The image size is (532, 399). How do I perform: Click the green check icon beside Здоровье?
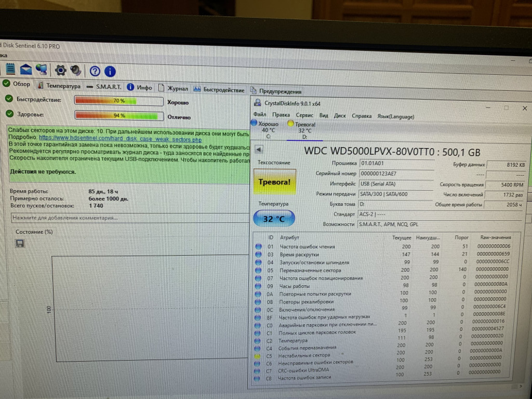click(x=9, y=114)
